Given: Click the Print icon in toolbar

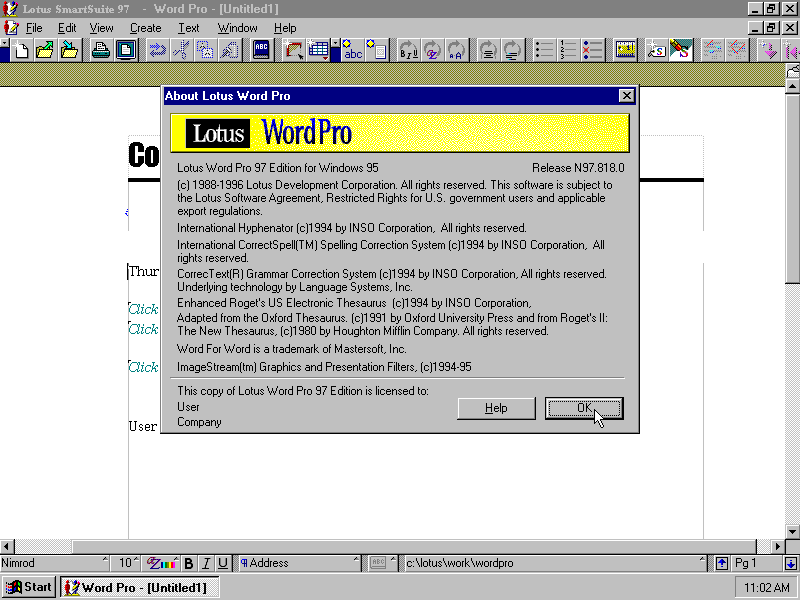Looking at the screenshot, I should 101,50.
